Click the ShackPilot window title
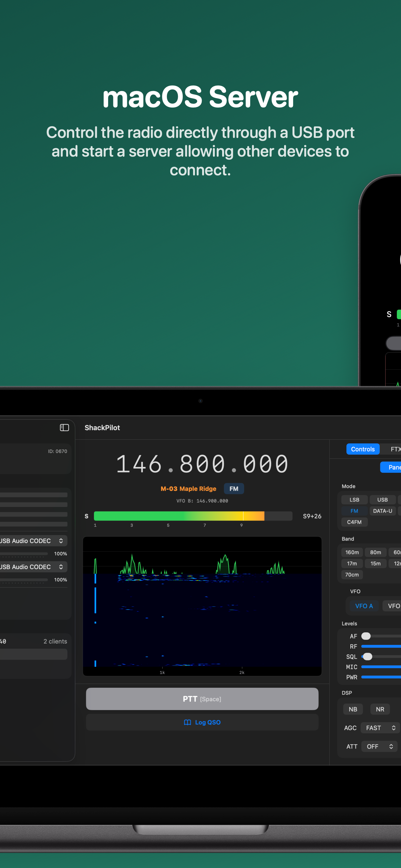This screenshot has width=401, height=868. [102, 428]
